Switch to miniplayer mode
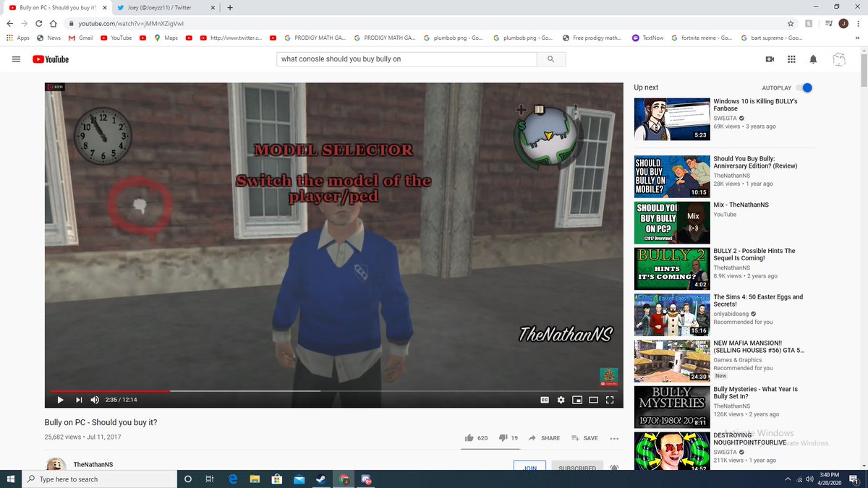Viewport: 868px width, 488px height. click(577, 400)
